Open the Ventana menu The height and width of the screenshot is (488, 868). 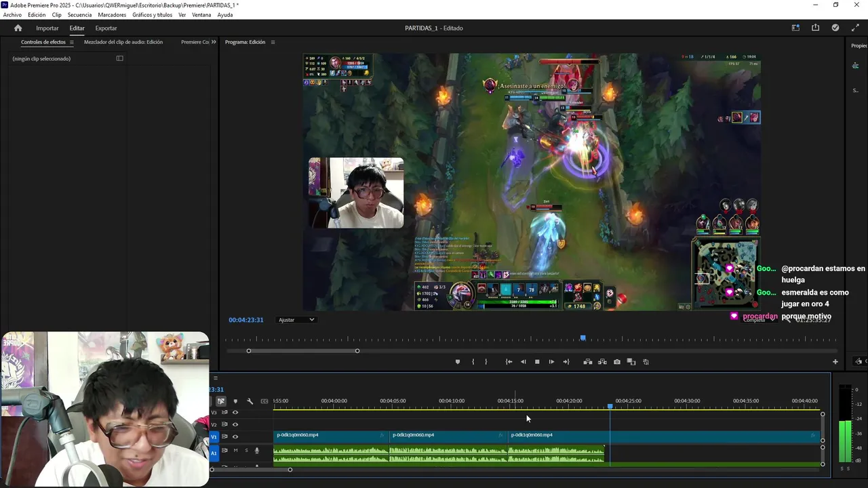tap(201, 15)
